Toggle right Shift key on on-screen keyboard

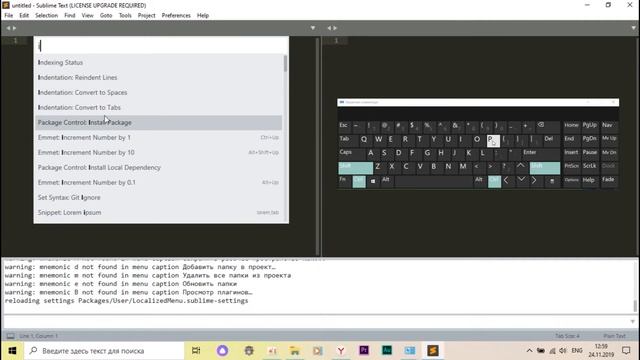pos(544,167)
